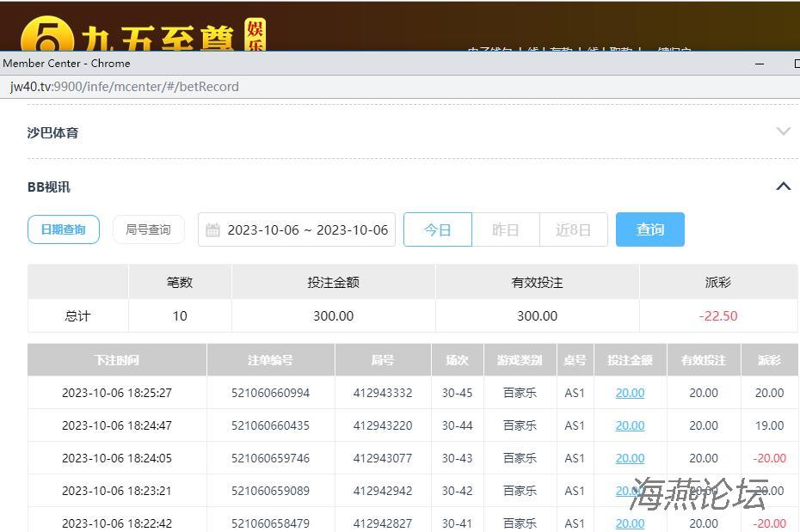Select the 今日 date range tab

tap(438, 229)
